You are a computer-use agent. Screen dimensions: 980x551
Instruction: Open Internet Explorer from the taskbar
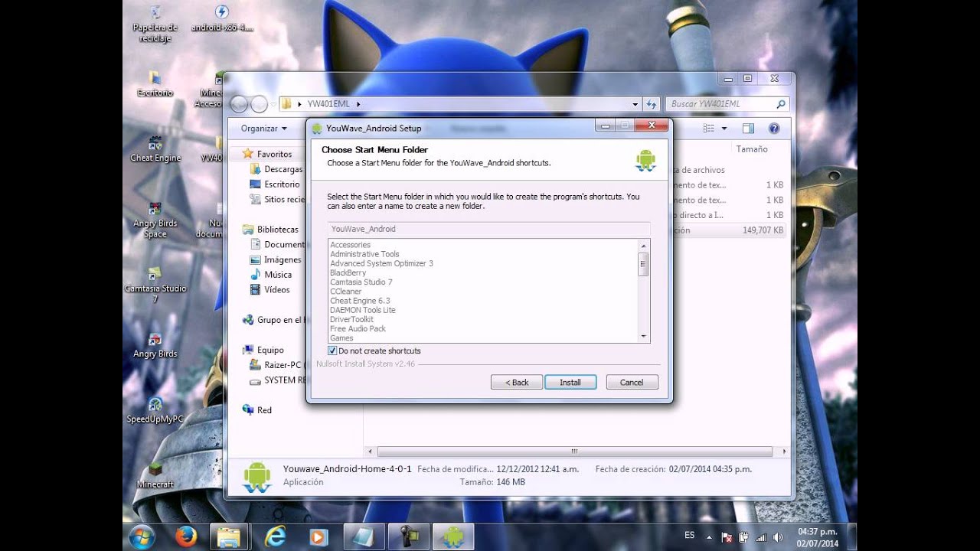click(275, 537)
